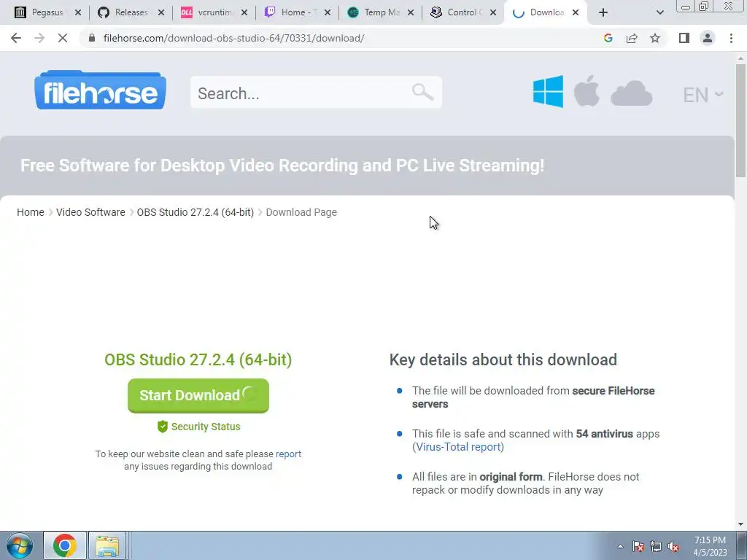Close the Releases tab
Viewport: 747px width, 560px height.
(161, 12)
